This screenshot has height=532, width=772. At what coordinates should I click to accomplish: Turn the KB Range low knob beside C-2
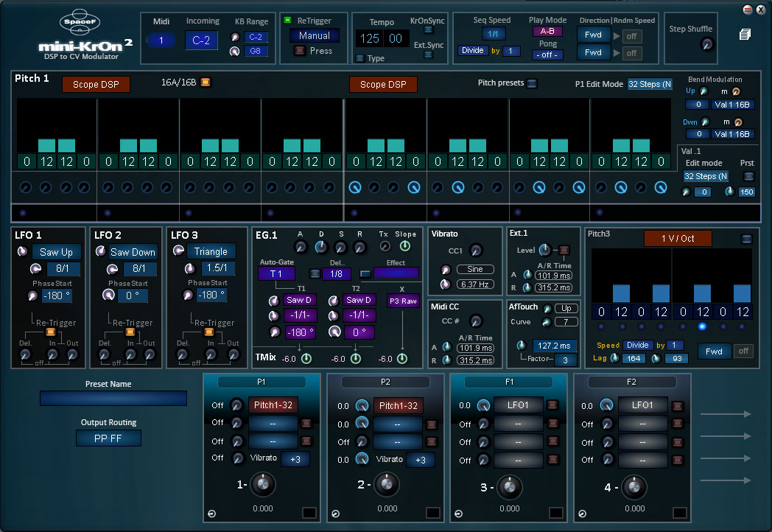pos(235,37)
